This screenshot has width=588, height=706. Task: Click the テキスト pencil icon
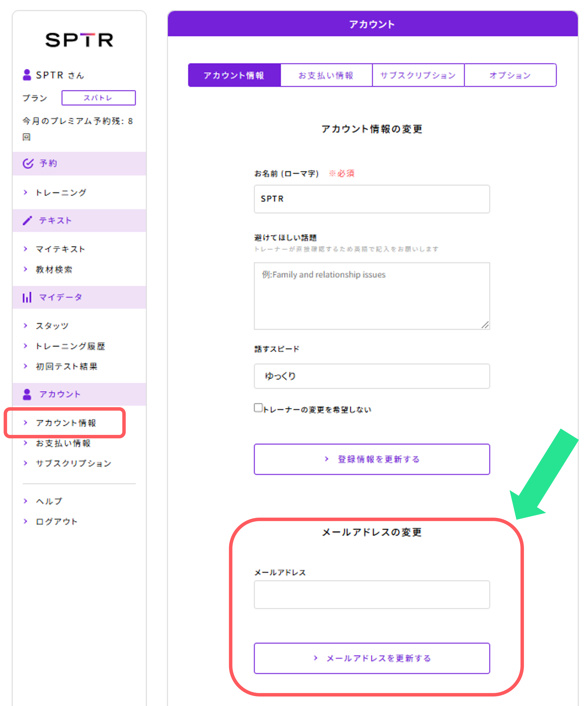27,220
